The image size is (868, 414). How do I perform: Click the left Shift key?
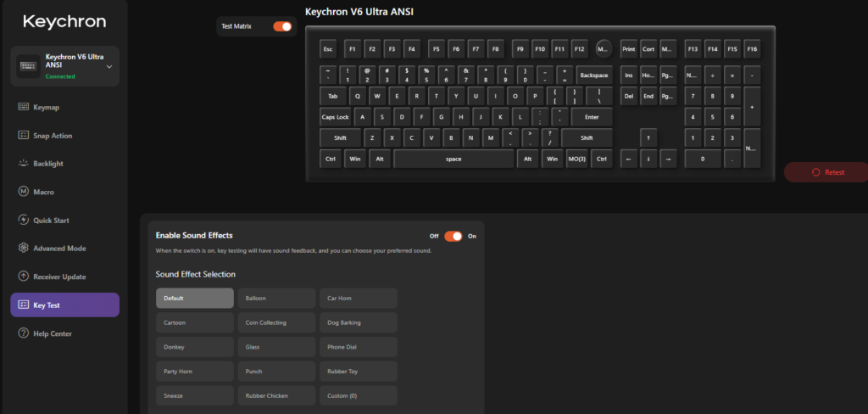(340, 137)
